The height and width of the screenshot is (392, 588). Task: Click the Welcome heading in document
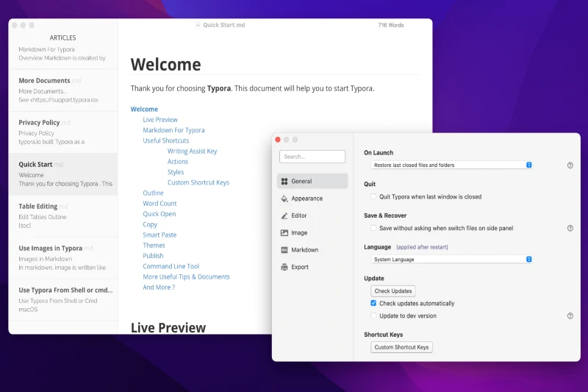[166, 65]
